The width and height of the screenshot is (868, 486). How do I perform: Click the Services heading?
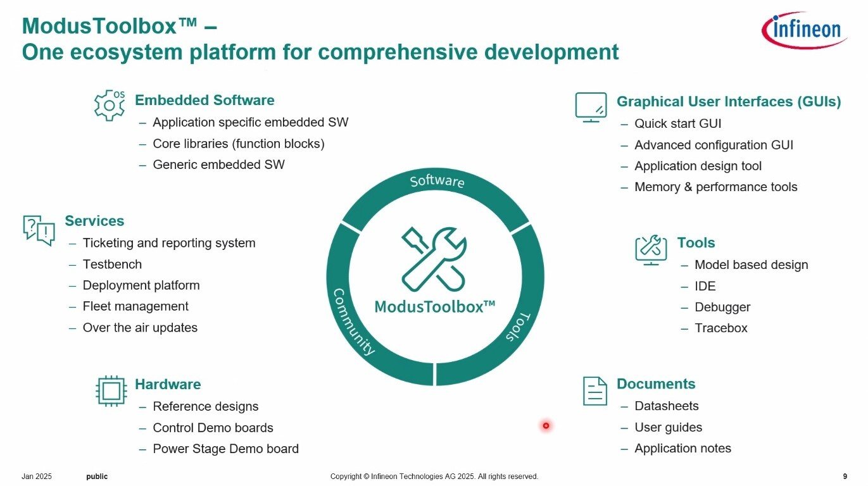94,221
